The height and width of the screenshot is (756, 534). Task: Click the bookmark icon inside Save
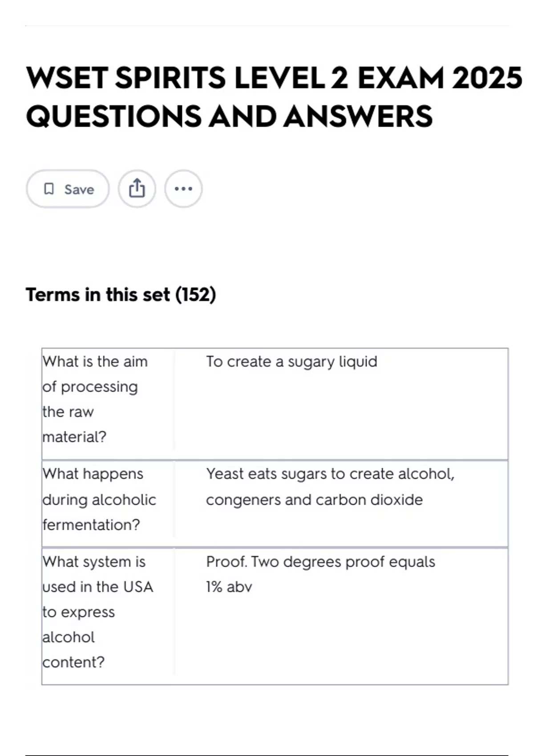pyautogui.click(x=49, y=189)
